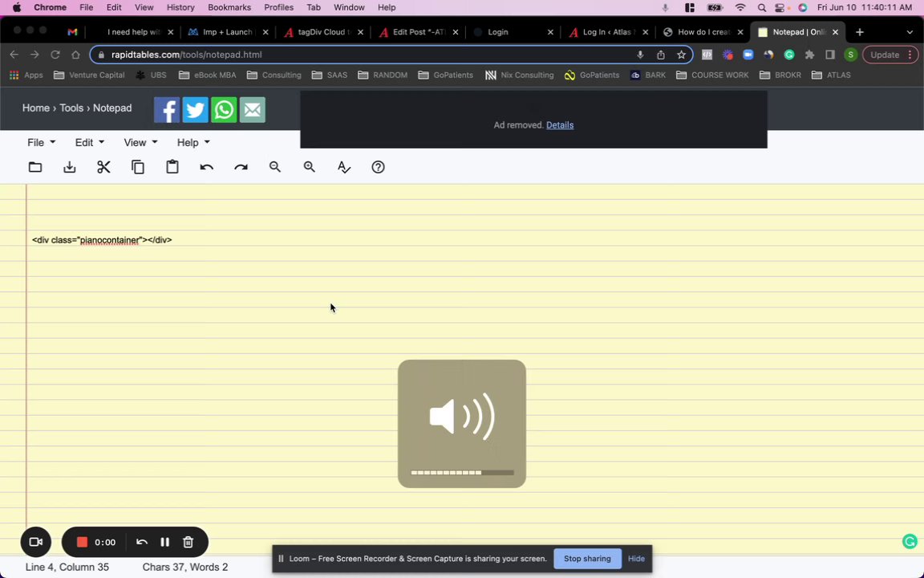
Task: Click the Paste clipboard icon
Action: point(172,167)
